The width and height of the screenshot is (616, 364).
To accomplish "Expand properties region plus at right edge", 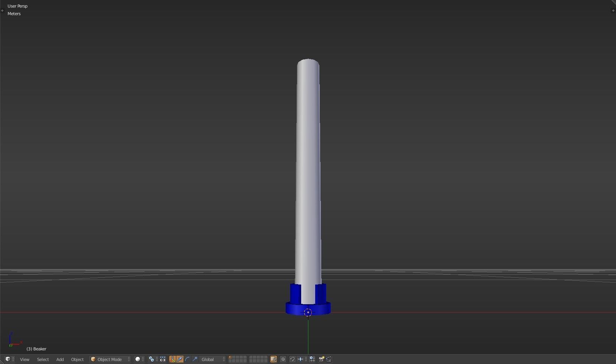I will click(613, 11).
